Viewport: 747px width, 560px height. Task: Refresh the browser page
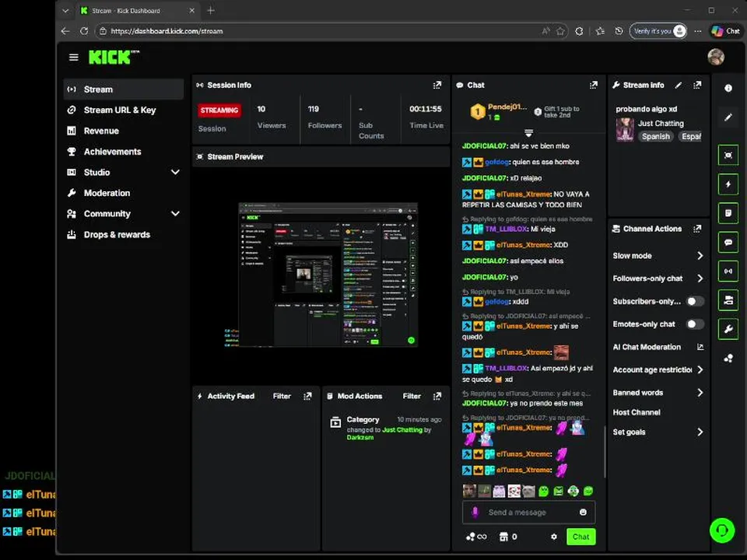[84, 31]
